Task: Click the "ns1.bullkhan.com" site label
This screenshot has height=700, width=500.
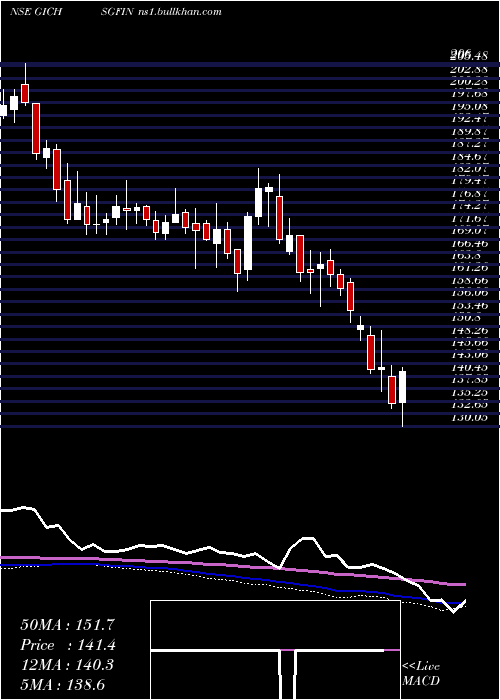Action: pos(179,12)
